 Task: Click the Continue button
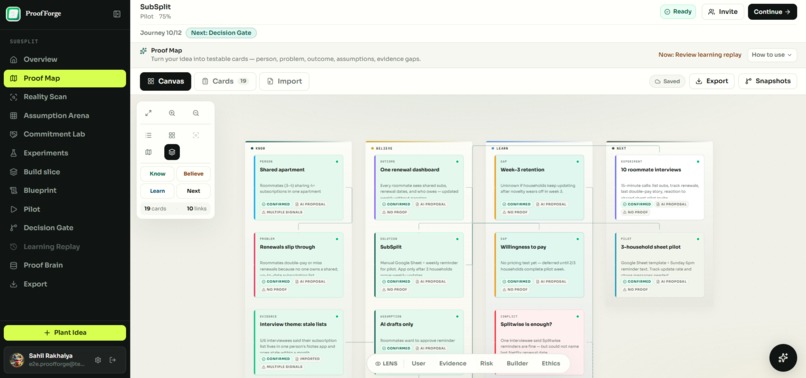pos(772,12)
